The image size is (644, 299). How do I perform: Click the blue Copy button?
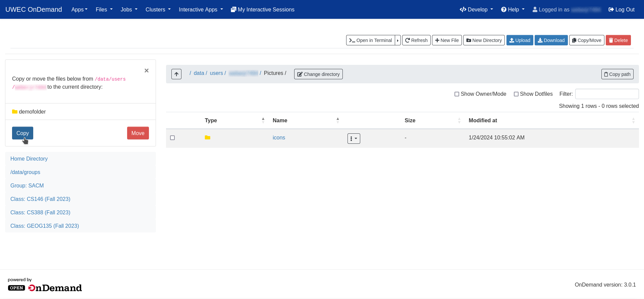coord(22,133)
